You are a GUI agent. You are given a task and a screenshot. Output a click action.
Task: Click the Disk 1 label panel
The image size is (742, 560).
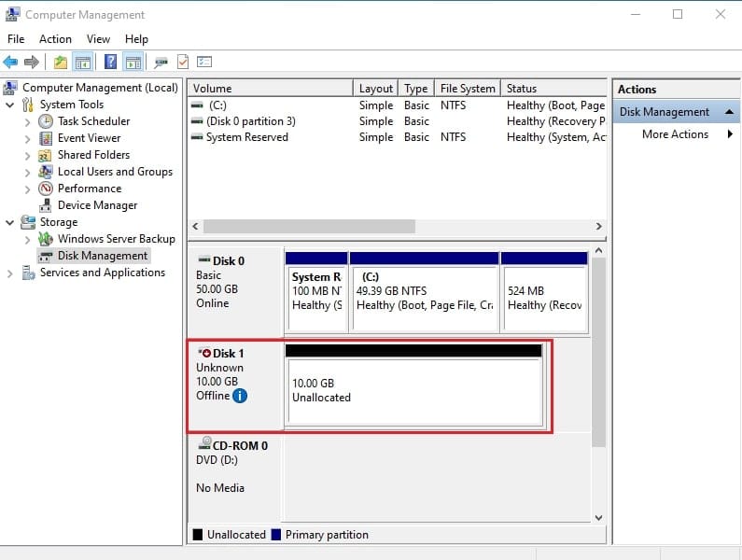(x=235, y=385)
